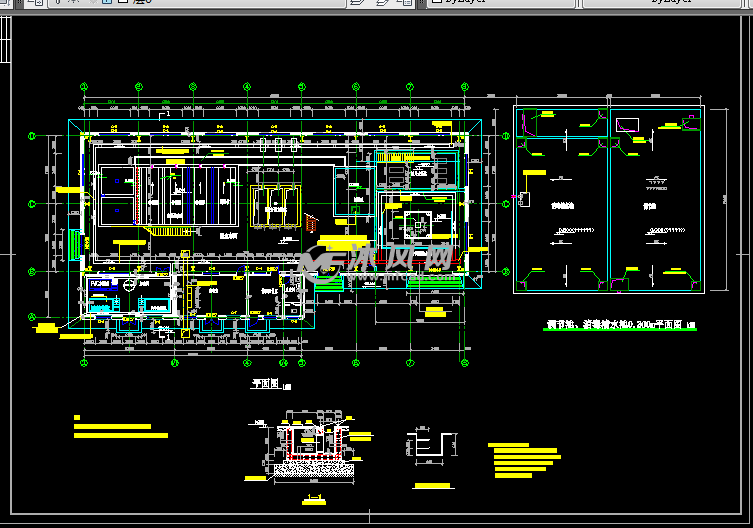Select the orange staircase symbol in main hall

pos(311,223)
